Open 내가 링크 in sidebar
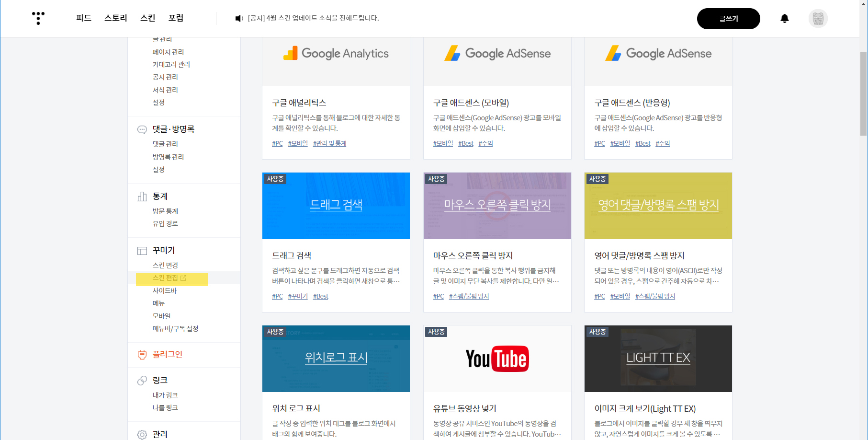 pos(165,395)
